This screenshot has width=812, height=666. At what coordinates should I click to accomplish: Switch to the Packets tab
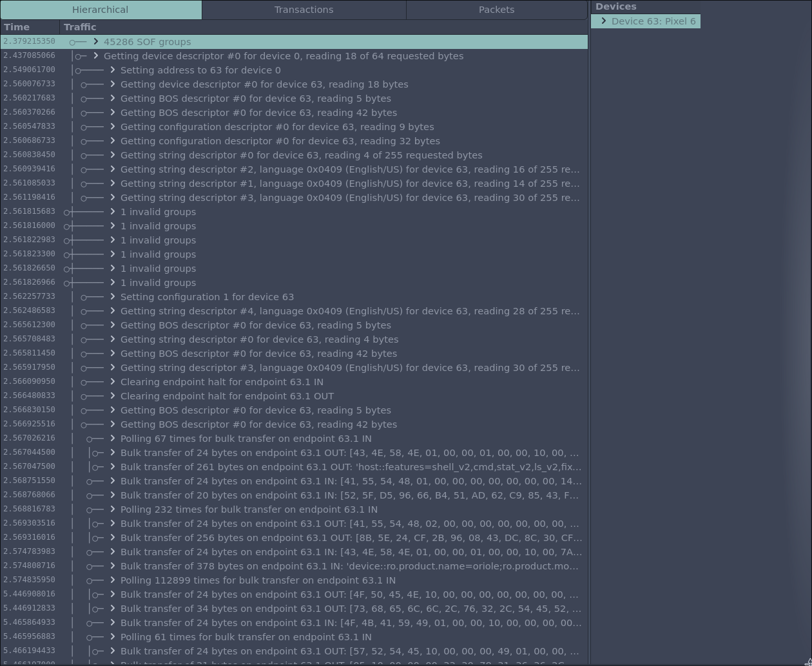tap(496, 10)
